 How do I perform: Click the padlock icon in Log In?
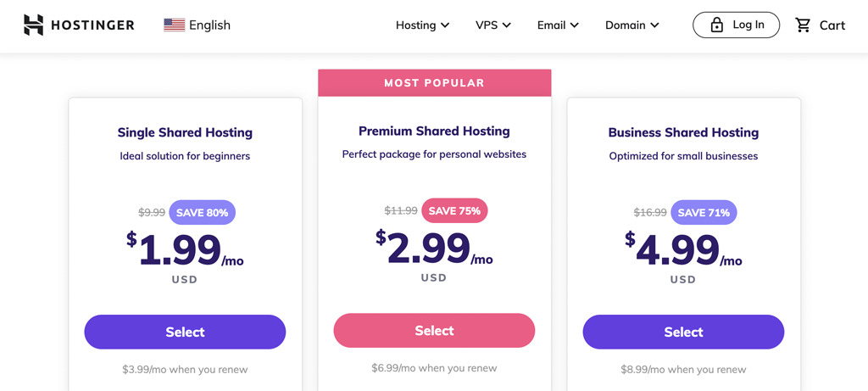(x=717, y=25)
